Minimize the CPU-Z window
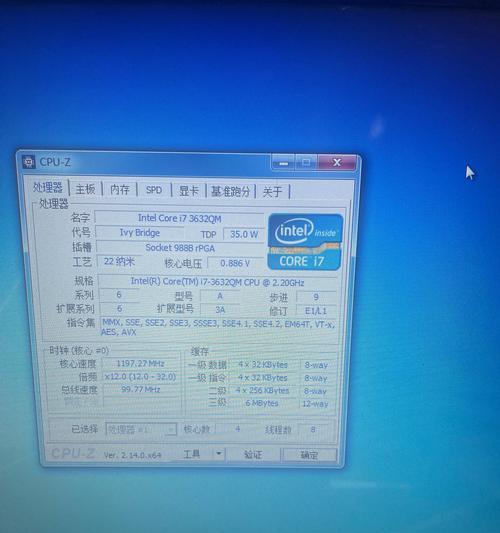 click(x=283, y=163)
